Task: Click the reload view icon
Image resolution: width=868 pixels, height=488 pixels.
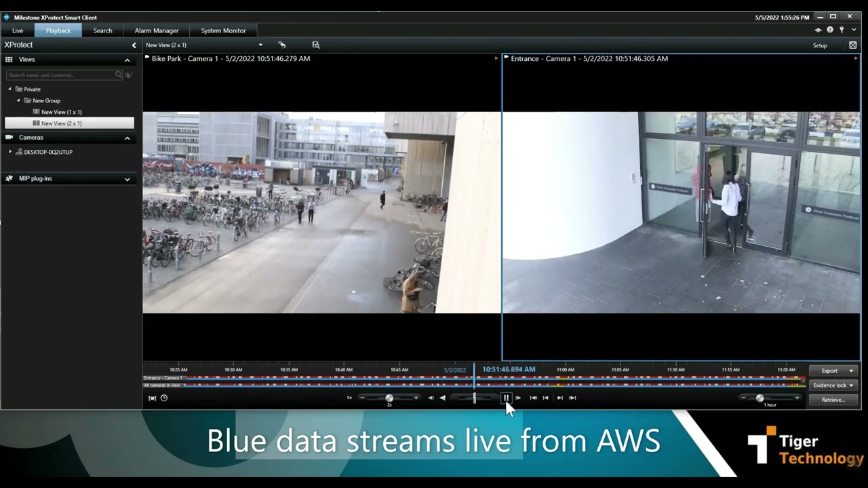Action: click(282, 45)
